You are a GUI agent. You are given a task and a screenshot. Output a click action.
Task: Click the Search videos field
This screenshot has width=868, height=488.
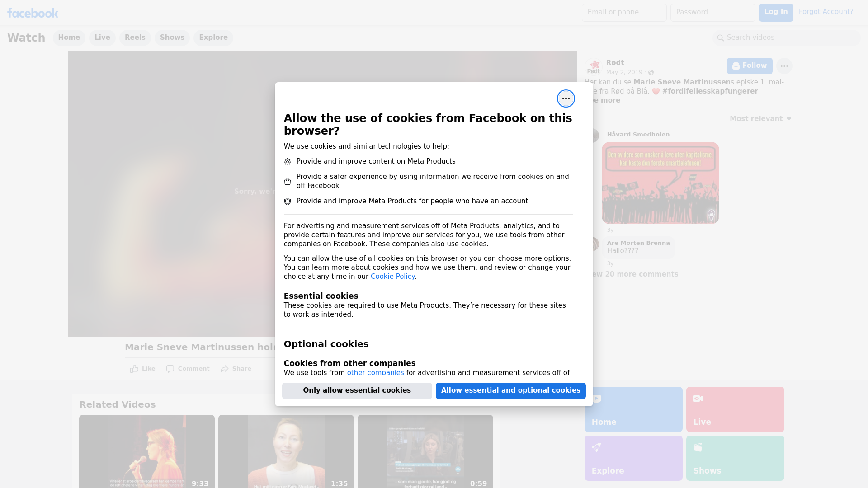point(787,38)
